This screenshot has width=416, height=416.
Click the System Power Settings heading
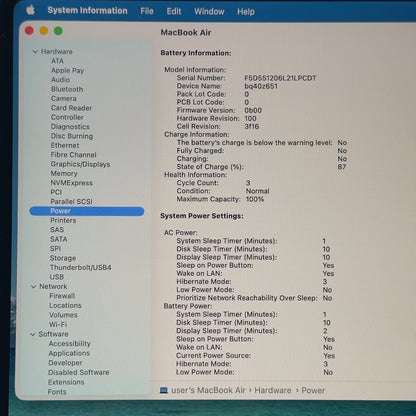(x=202, y=216)
